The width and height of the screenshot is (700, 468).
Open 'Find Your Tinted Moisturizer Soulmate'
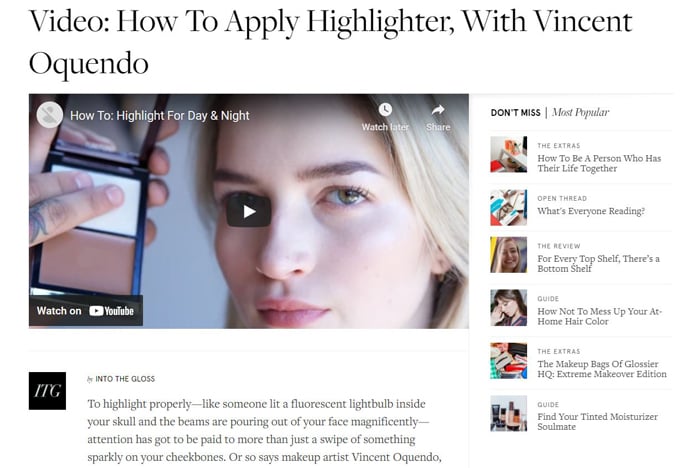click(x=597, y=422)
